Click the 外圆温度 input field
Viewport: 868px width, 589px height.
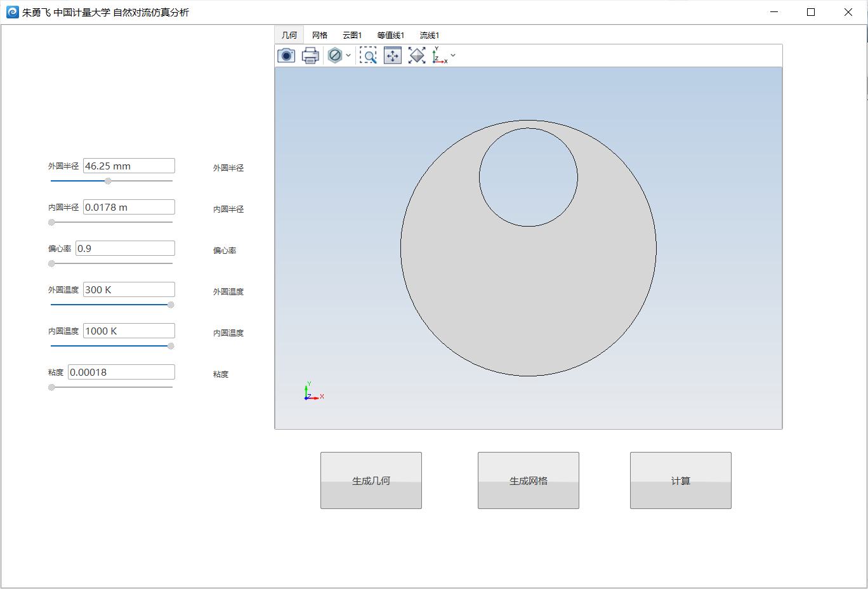(x=129, y=289)
